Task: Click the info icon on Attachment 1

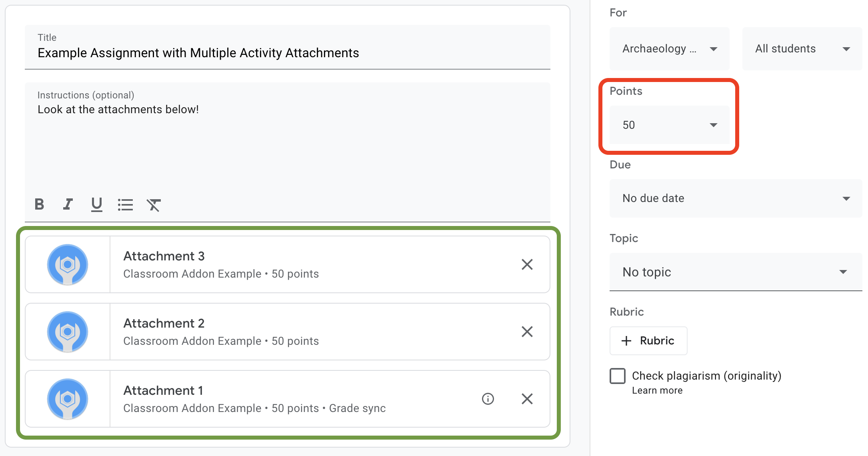Action: 488,399
